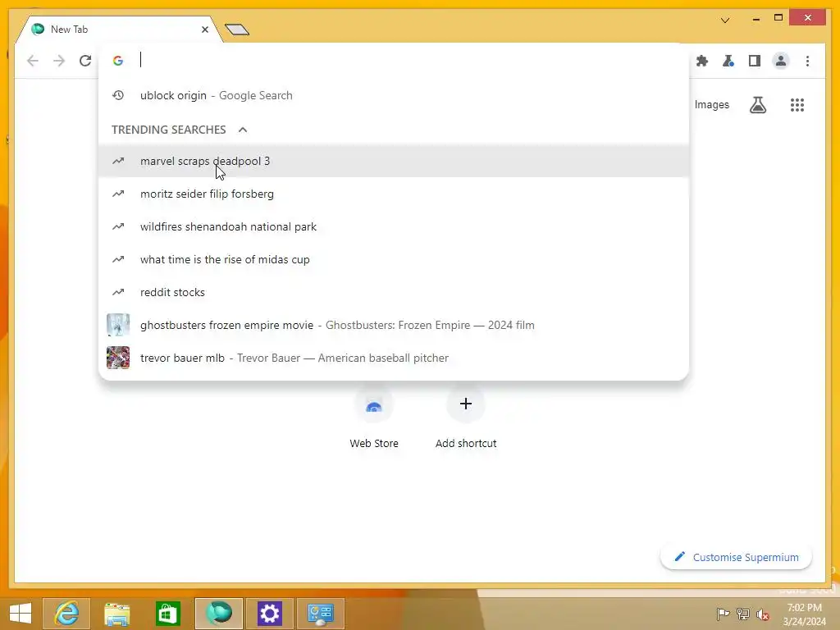Viewport: 840px width, 630px height.
Task: Switch to Supermium browser taskbar icon
Action: (x=218, y=614)
